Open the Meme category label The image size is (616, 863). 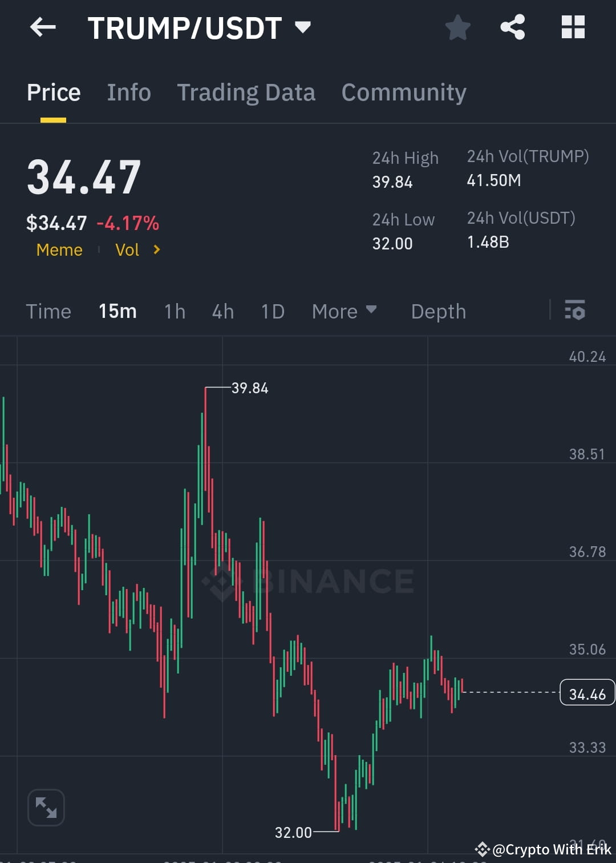point(59,249)
